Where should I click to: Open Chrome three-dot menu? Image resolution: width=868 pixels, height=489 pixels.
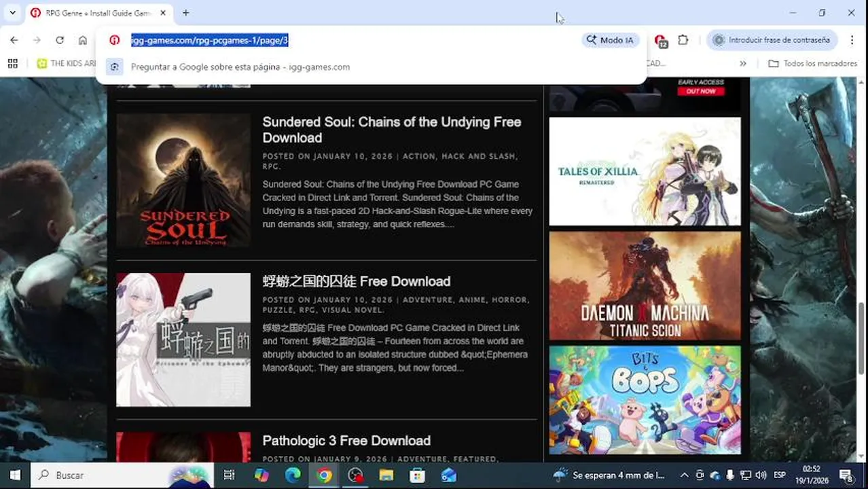[852, 40]
